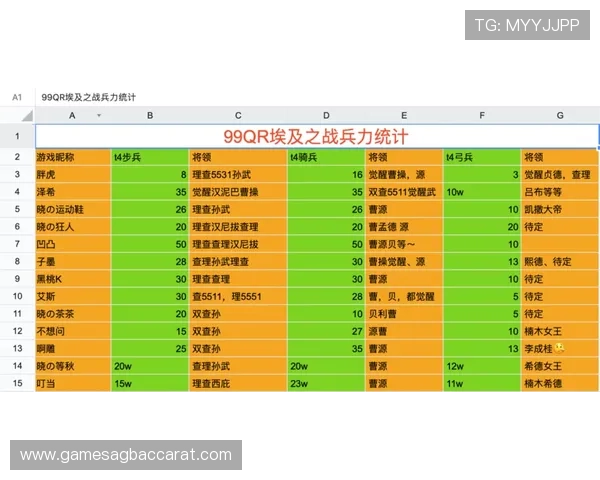The width and height of the screenshot is (600, 480).
Task: Click the 16 cell in row 3
Action: tap(326, 175)
